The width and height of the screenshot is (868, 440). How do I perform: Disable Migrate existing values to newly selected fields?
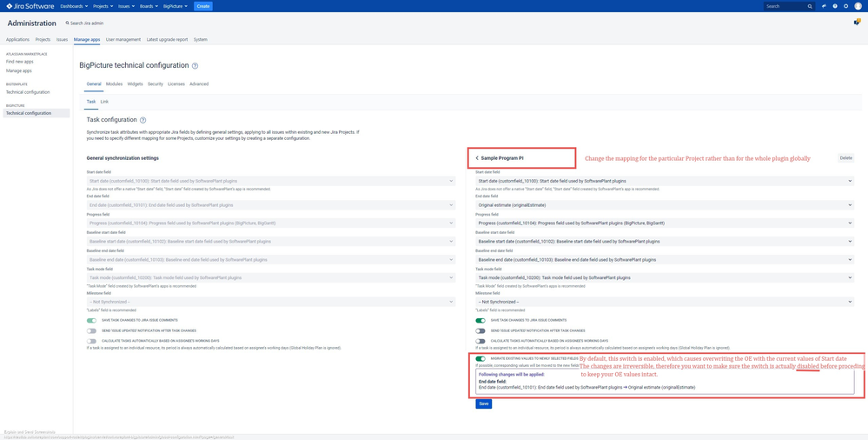click(x=480, y=359)
